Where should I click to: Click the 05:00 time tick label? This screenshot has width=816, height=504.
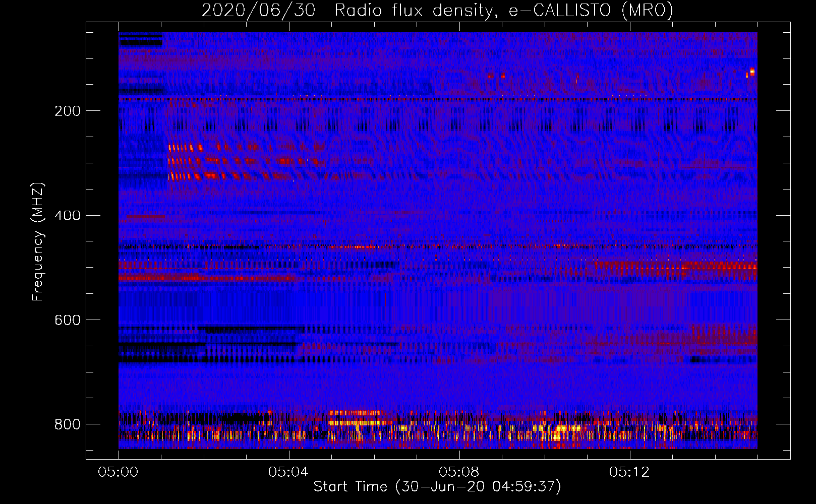pyautogui.click(x=119, y=472)
